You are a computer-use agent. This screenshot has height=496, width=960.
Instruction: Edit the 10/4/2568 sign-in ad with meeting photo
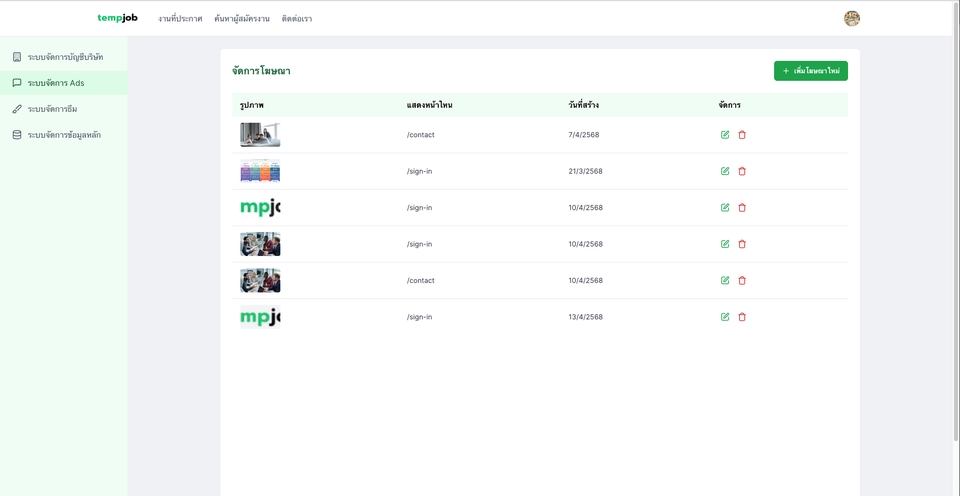725,244
